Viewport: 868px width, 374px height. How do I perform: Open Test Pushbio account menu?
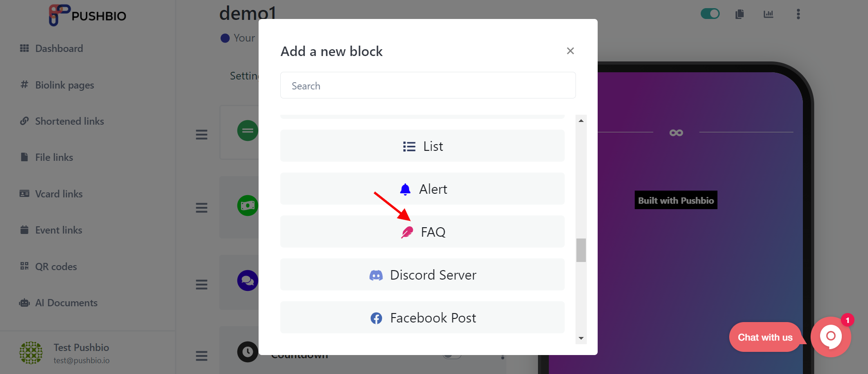tap(64, 353)
